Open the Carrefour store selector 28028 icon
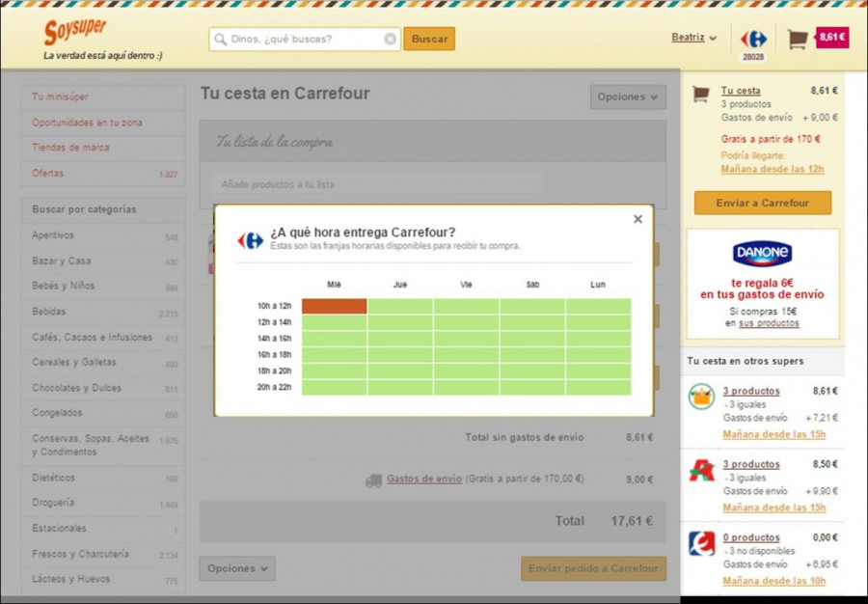 (x=753, y=43)
